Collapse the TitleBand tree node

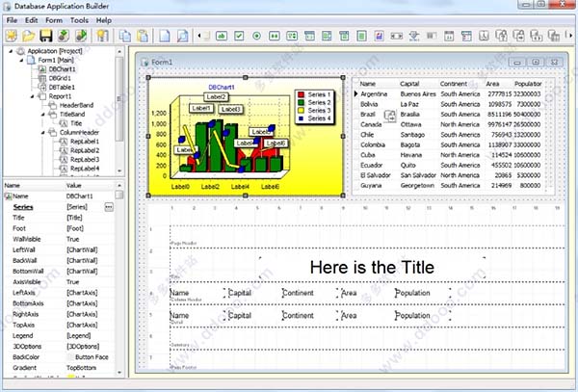coord(43,115)
